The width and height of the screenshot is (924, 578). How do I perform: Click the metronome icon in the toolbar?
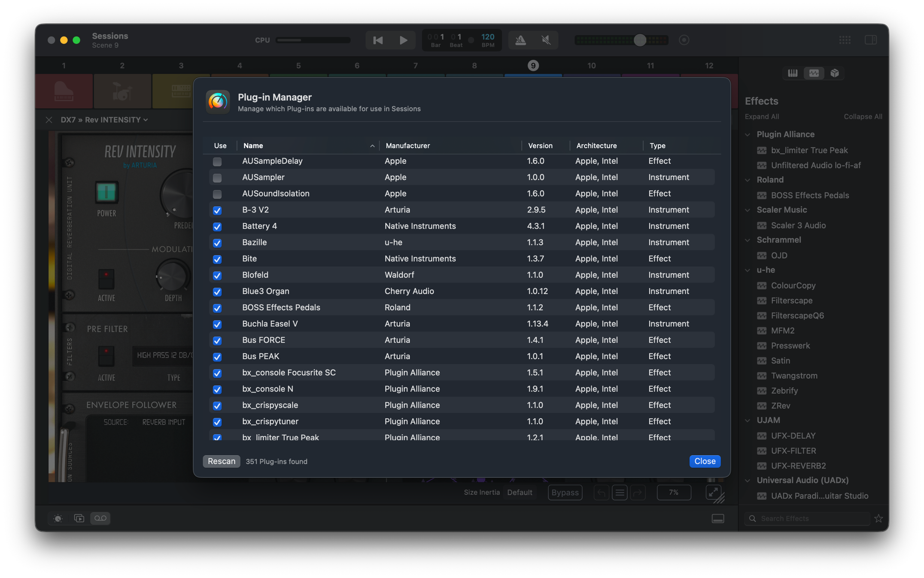tap(520, 40)
